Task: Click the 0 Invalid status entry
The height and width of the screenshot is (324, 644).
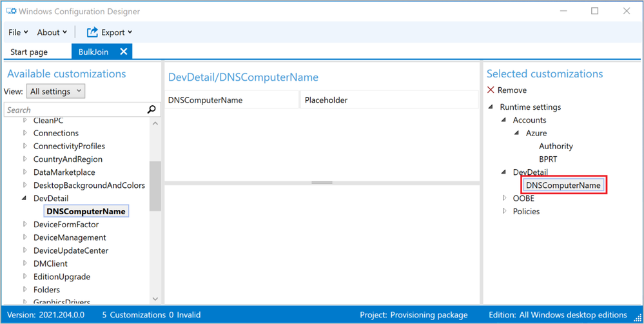Action: (185, 315)
